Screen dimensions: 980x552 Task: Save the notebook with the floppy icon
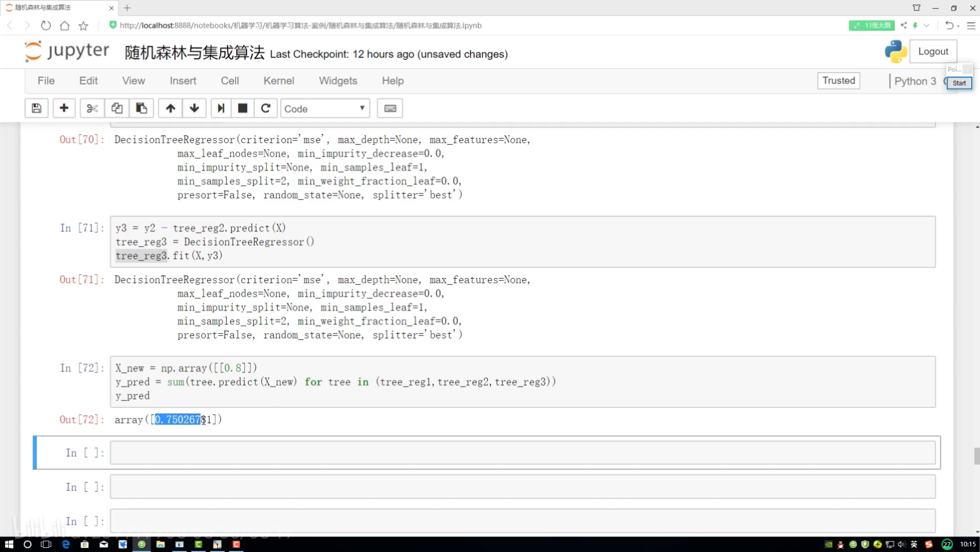(x=36, y=108)
